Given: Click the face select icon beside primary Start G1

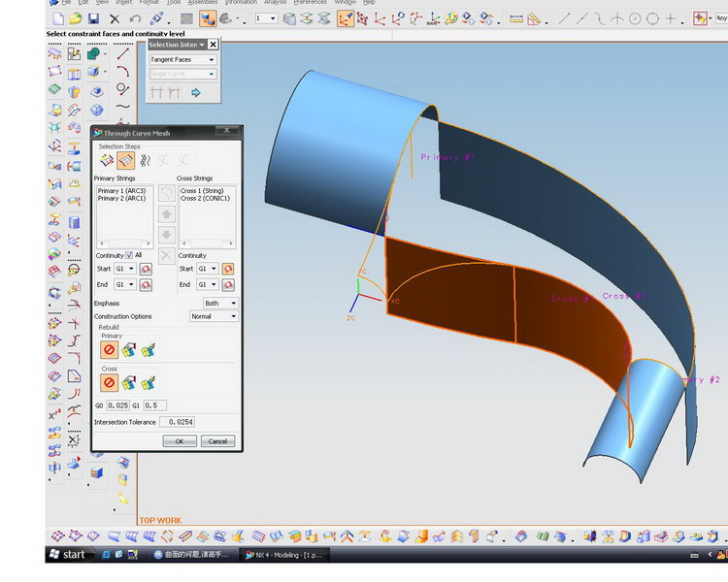Looking at the screenshot, I should [x=146, y=269].
